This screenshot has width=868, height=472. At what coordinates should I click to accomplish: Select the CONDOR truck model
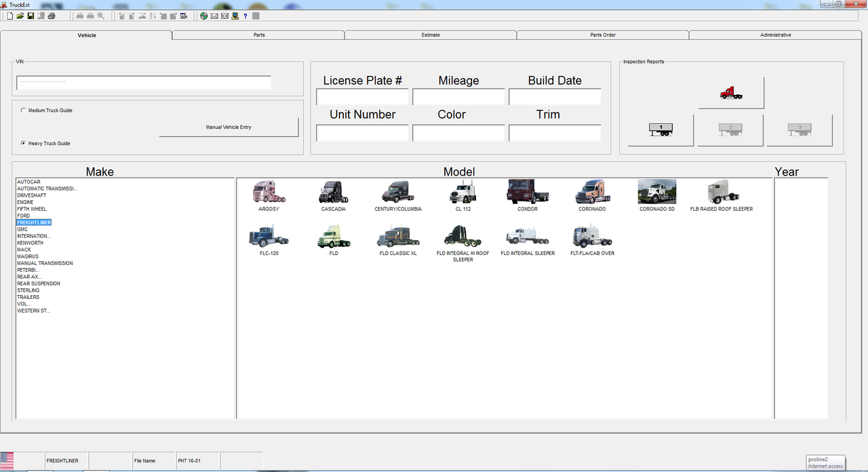tap(528, 196)
